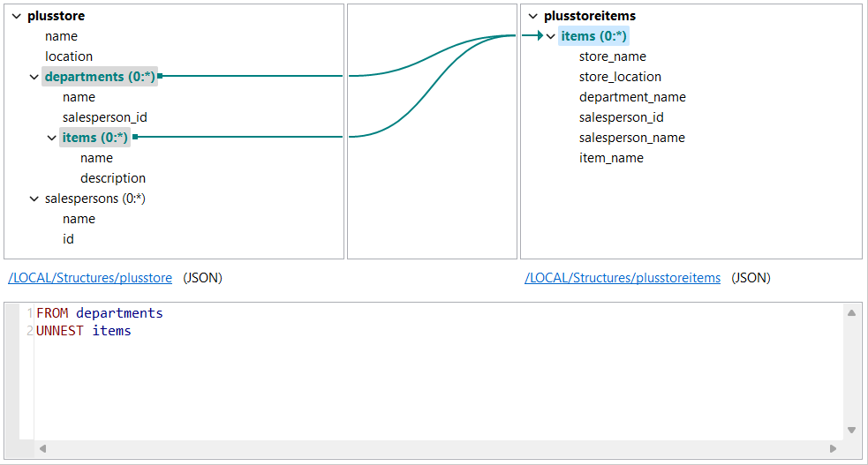This screenshot has height=465, width=868.
Task: Collapse the plusstore root node
Action: [17, 16]
